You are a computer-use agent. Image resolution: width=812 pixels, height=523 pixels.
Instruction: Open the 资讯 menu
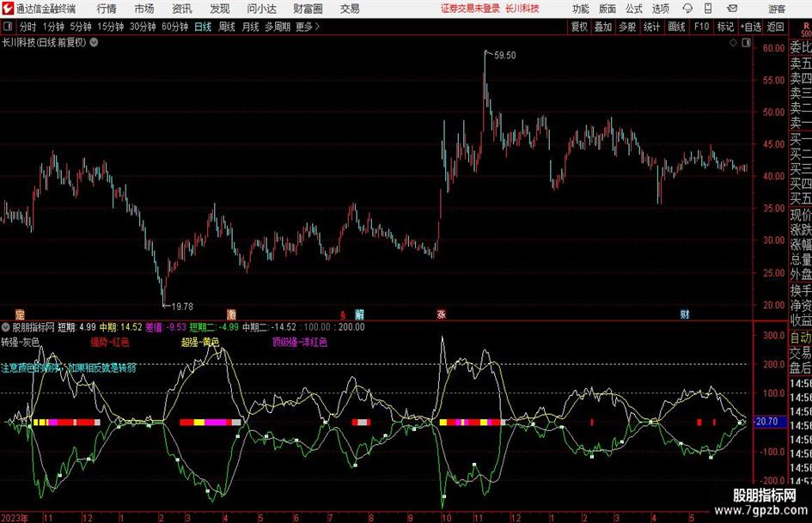click(182, 9)
